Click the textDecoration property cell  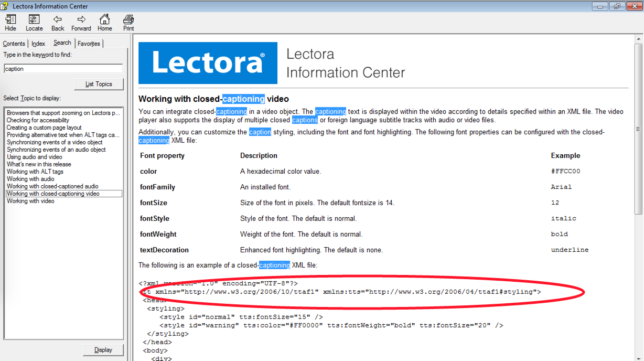pos(164,250)
